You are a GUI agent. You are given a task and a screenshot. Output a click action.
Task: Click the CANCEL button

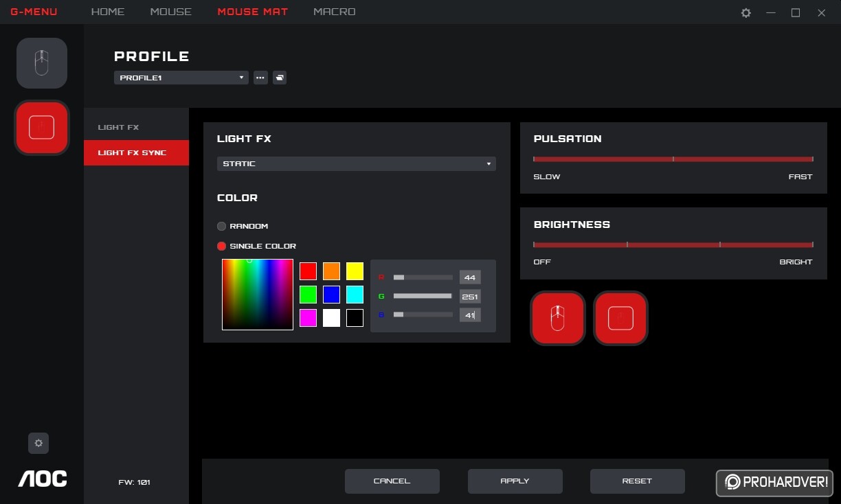click(392, 481)
